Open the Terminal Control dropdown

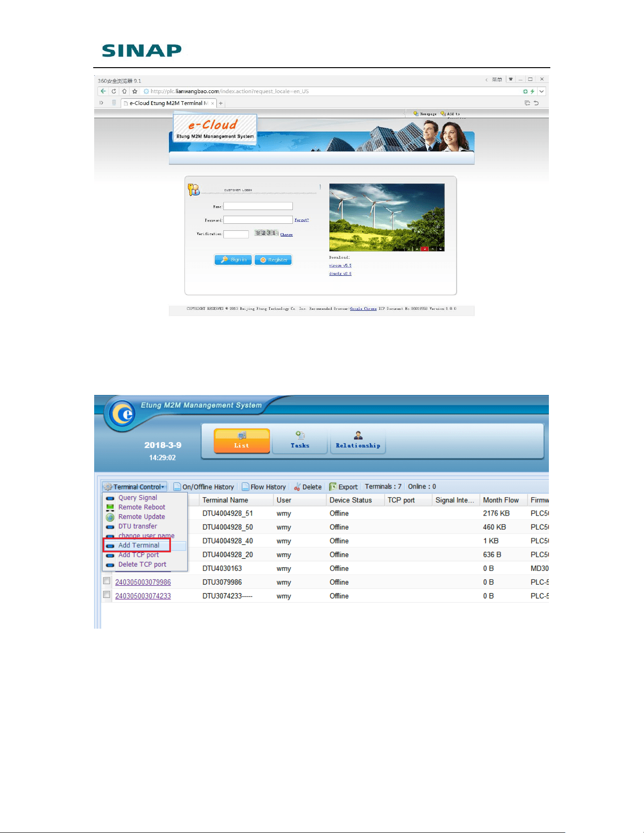point(135,487)
